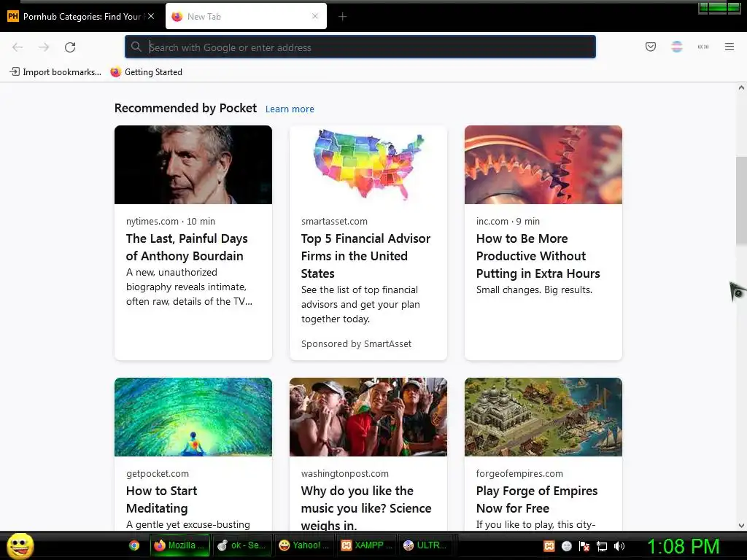The width and height of the screenshot is (747, 560).
Task: Open 'How to Start Meditating' article title
Action: point(161,499)
